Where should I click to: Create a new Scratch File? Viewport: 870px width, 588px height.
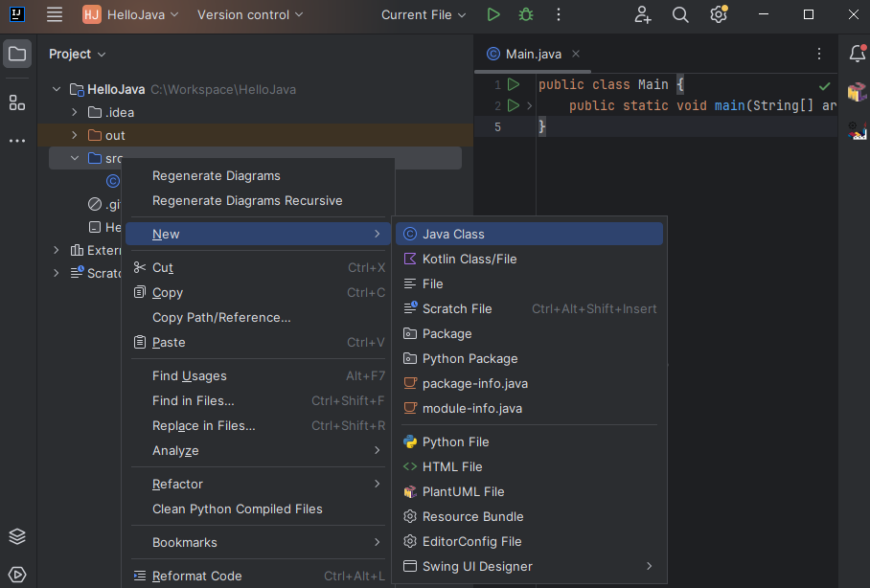pyautogui.click(x=529, y=309)
